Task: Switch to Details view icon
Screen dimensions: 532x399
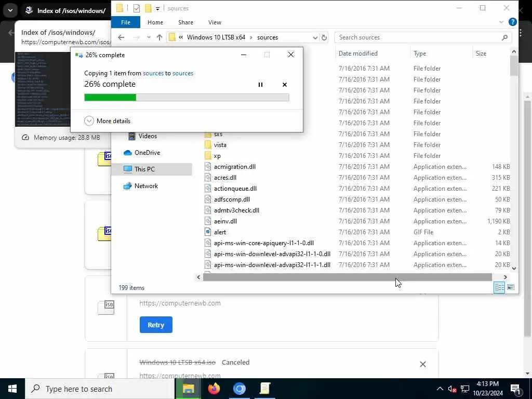Action: pyautogui.click(x=499, y=287)
